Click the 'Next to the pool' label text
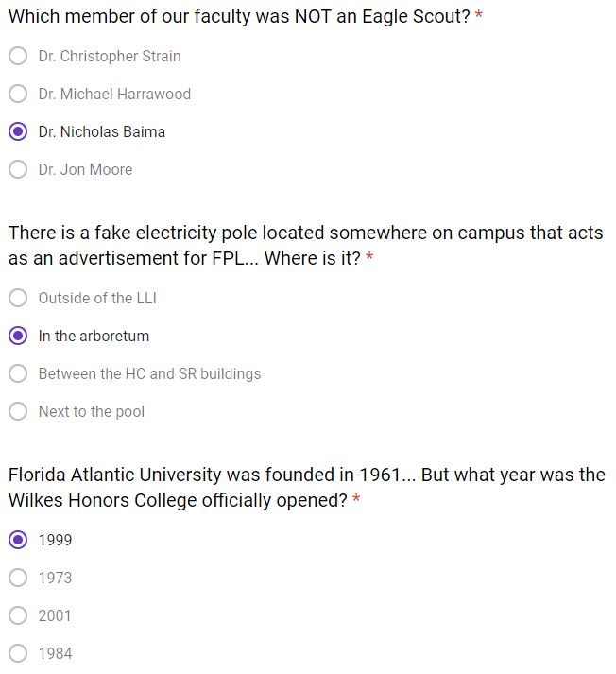 (92, 411)
